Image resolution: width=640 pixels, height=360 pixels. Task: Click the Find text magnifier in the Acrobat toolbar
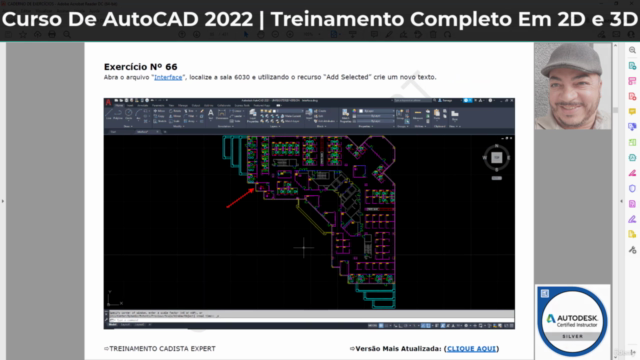click(67, 35)
